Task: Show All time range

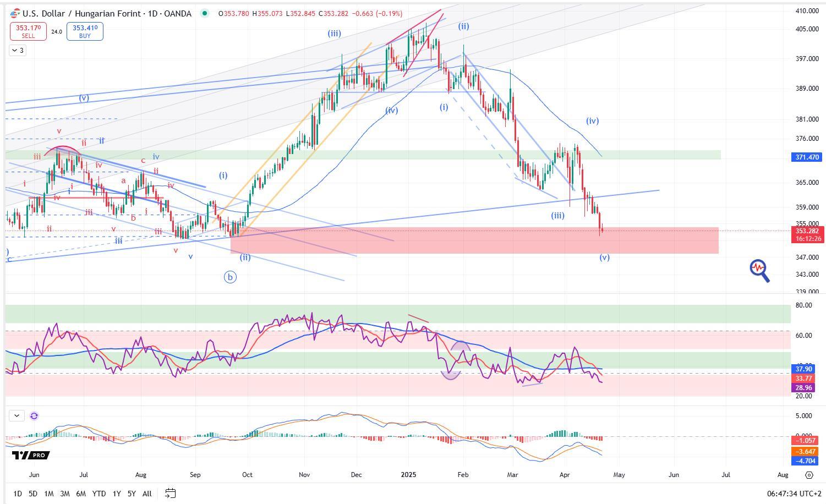Action: 147,494
